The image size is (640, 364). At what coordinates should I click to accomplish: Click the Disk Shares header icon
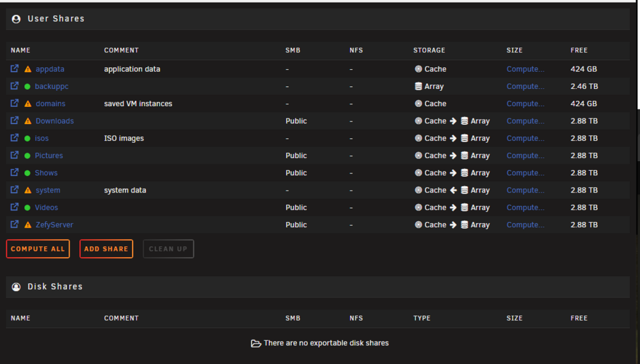click(17, 287)
